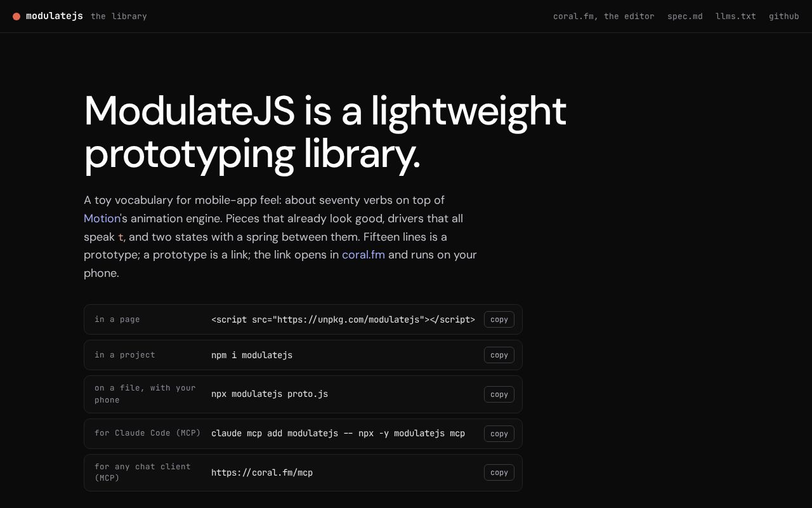The height and width of the screenshot is (508, 812).
Task: Follow the Motion link in the paragraph
Action: (102, 218)
